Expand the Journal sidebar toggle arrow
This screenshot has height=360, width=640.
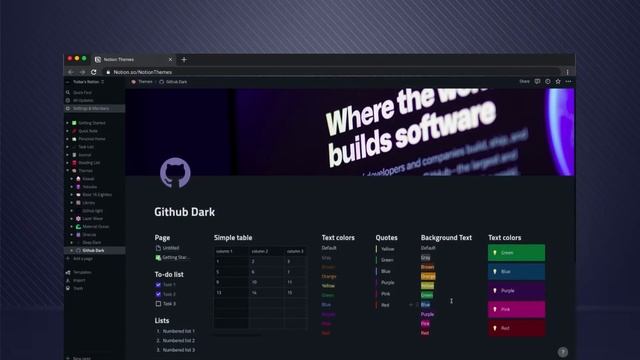coord(67,155)
